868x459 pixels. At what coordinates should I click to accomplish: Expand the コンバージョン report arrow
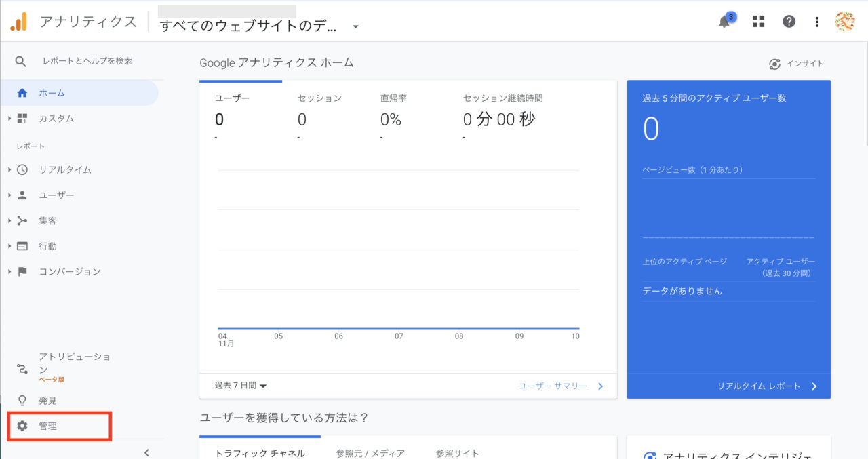(9, 271)
